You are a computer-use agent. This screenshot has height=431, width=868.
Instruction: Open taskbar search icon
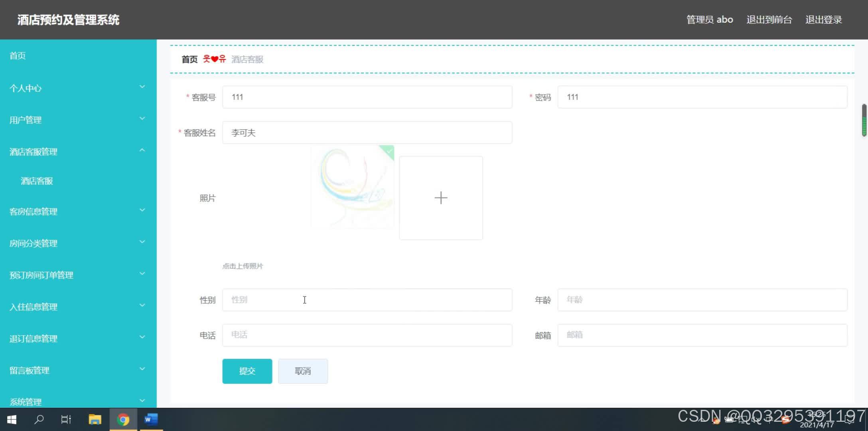click(x=39, y=419)
